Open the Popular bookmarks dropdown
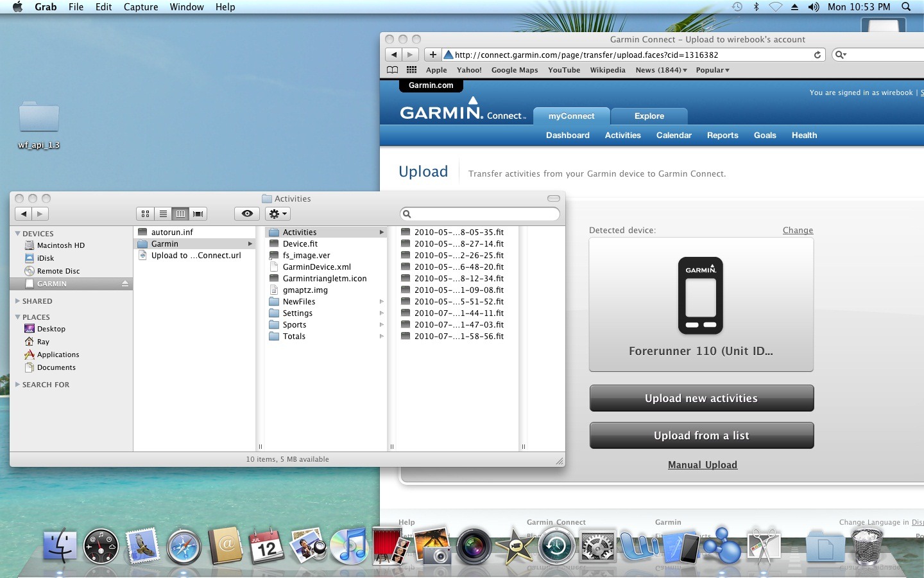This screenshot has height=578, width=924. [x=712, y=70]
